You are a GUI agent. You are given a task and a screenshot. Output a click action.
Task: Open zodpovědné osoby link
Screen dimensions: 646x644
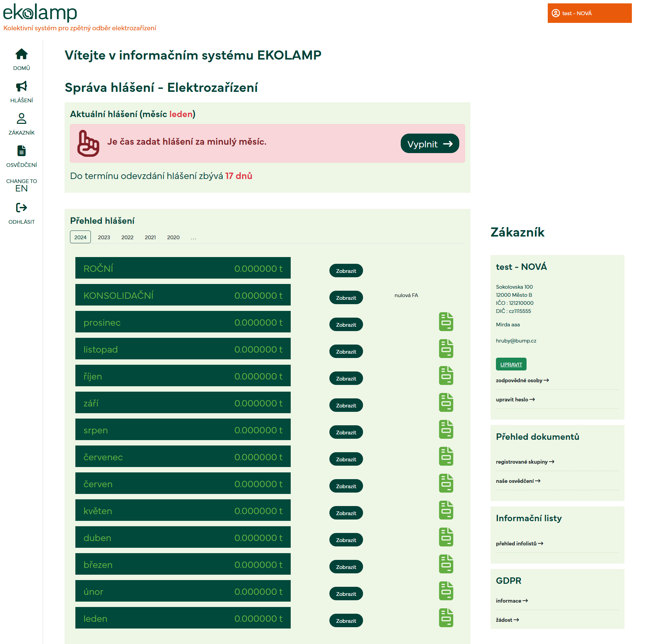(x=522, y=380)
